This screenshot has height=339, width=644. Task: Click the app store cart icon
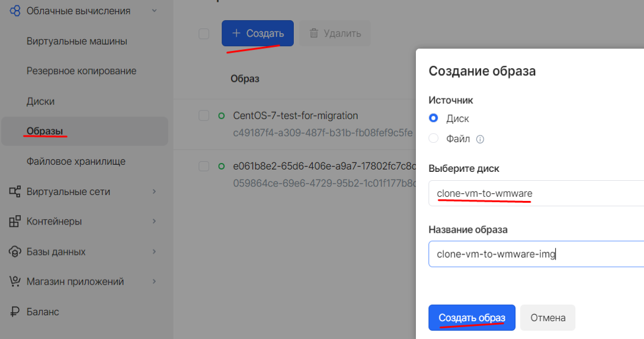click(x=15, y=282)
